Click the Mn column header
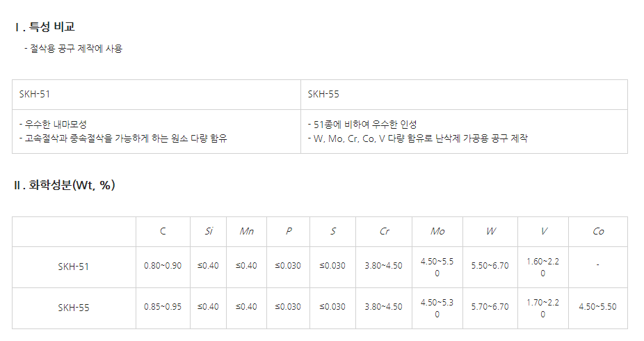 point(246,231)
